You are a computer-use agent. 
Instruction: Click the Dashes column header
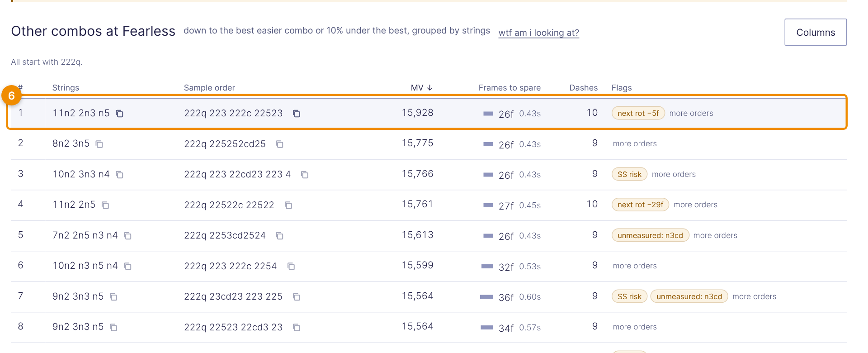point(583,88)
